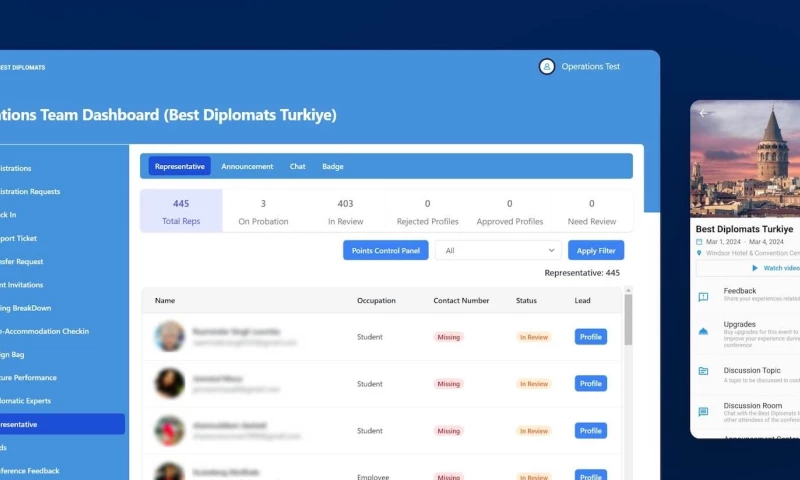
Task: Click third row's Missing contact badge
Action: [x=448, y=431]
